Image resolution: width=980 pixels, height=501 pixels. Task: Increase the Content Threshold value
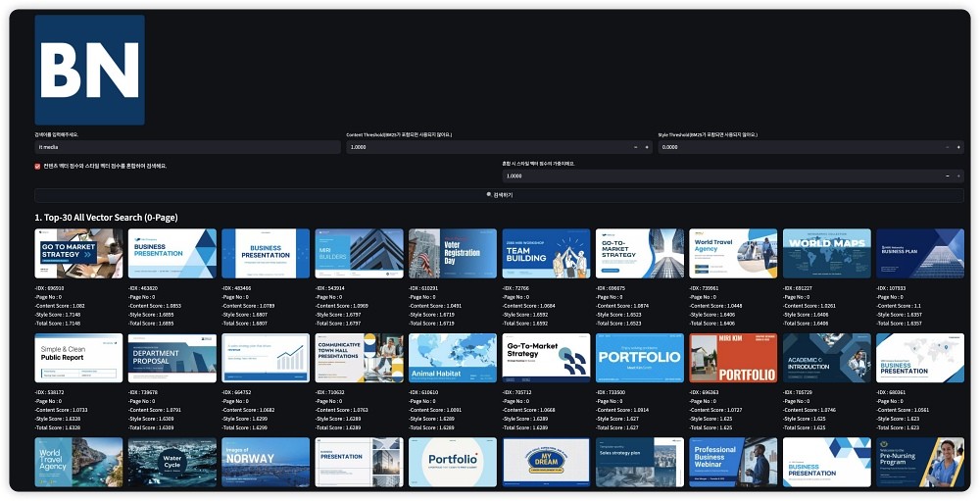(647, 147)
